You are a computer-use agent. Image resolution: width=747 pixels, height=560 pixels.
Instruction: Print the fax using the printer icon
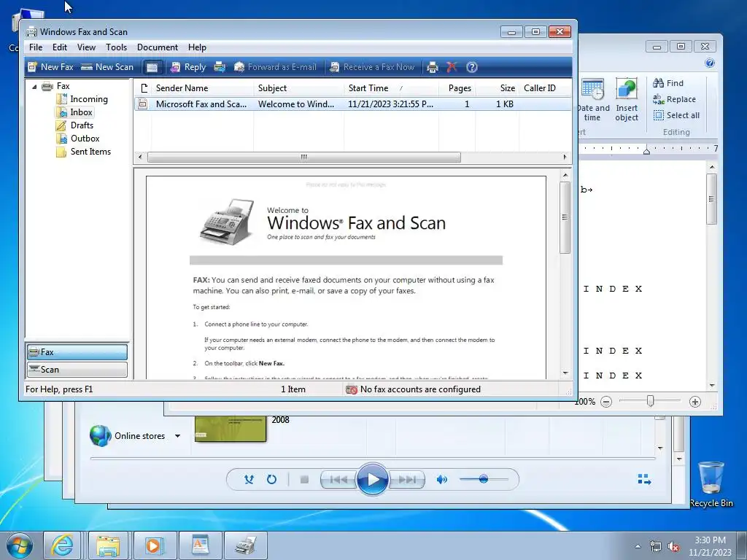click(432, 67)
